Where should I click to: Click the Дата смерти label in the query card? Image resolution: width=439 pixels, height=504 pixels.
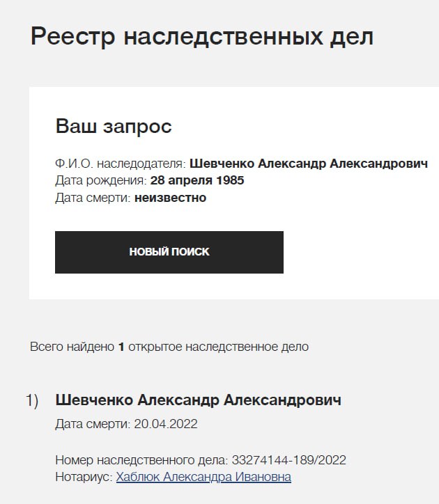point(92,198)
